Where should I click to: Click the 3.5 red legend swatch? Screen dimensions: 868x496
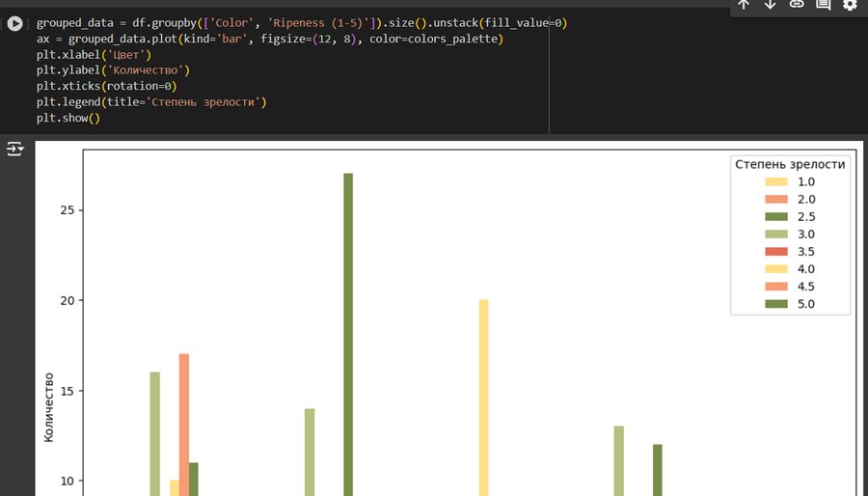pos(776,251)
